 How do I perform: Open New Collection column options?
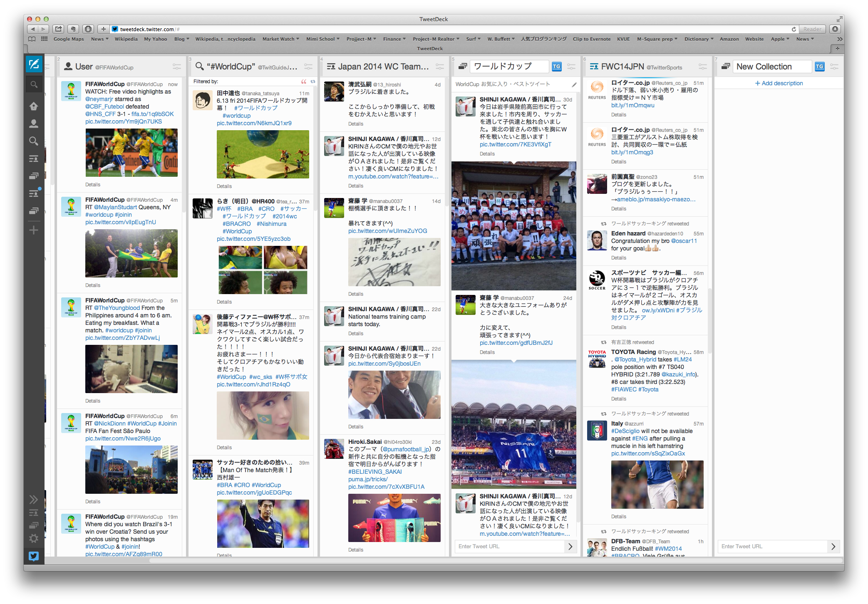point(834,67)
